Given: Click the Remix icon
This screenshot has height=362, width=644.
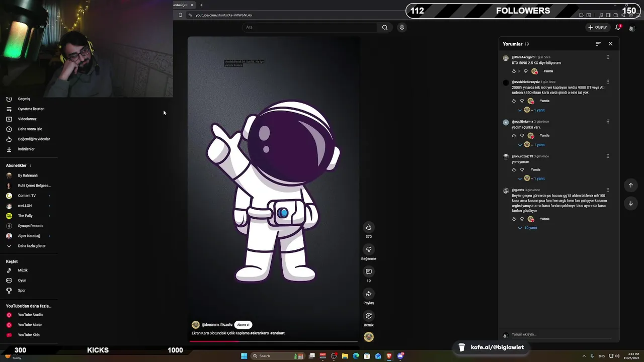Looking at the screenshot, I should (x=368, y=316).
